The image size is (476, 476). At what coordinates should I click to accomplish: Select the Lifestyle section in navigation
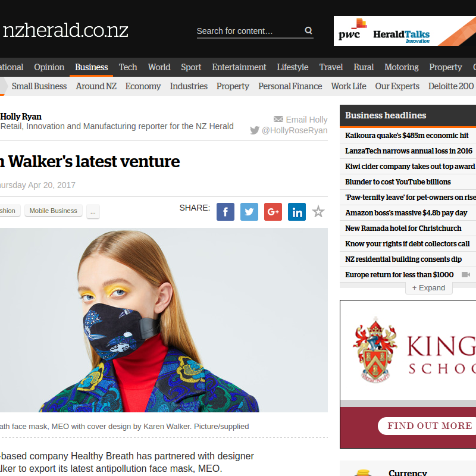pyautogui.click(x=293, y=67)
